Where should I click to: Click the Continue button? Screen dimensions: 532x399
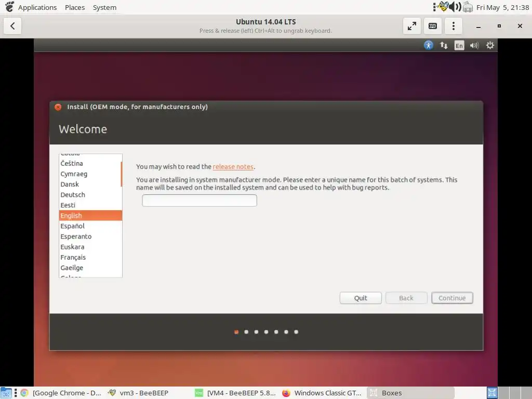452,298
